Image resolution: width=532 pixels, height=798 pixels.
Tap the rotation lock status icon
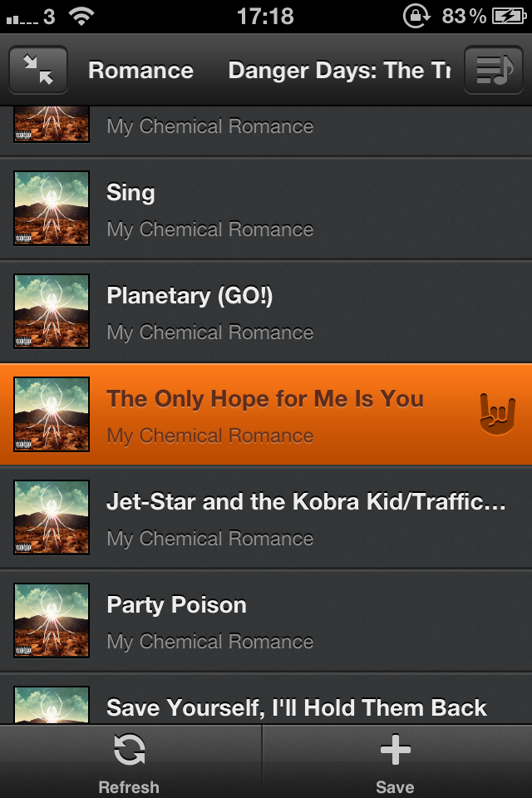pyautogui.click(x=415, y=16)
